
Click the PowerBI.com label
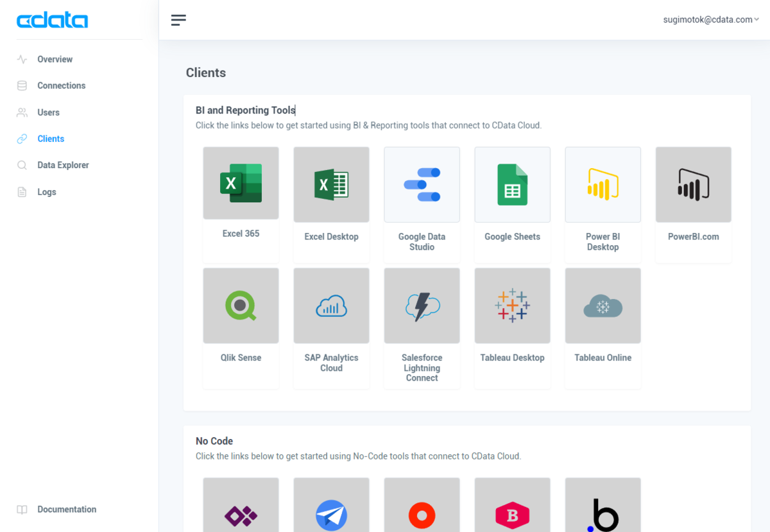[x=693, y=237]
